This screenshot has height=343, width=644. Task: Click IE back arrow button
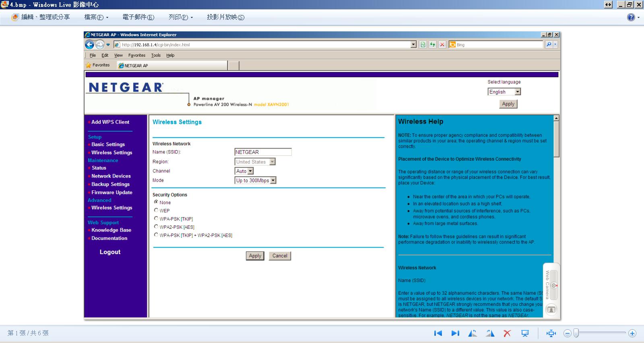click(89, 45)
